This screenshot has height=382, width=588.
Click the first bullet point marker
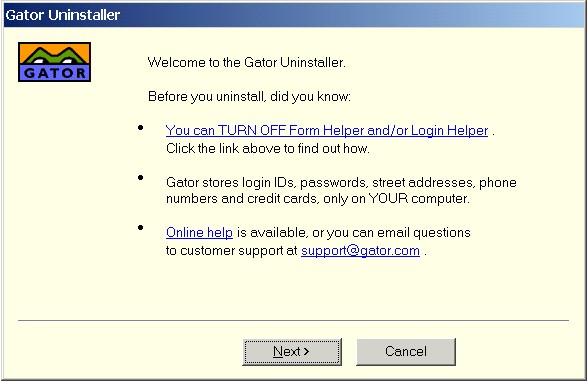coord(141,127)
